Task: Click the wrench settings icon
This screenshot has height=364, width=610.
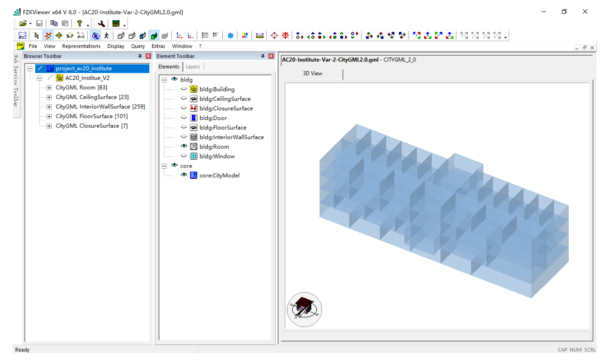Action: [101, 24]
